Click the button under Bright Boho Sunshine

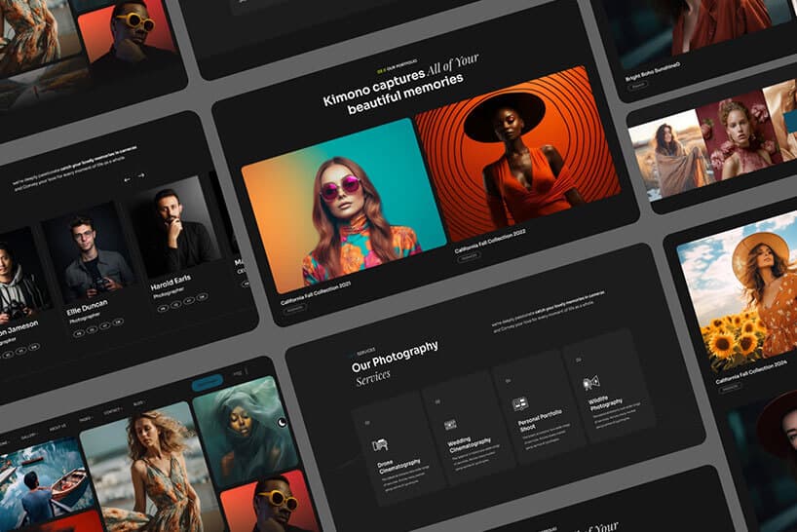click(x=637, y=86)
